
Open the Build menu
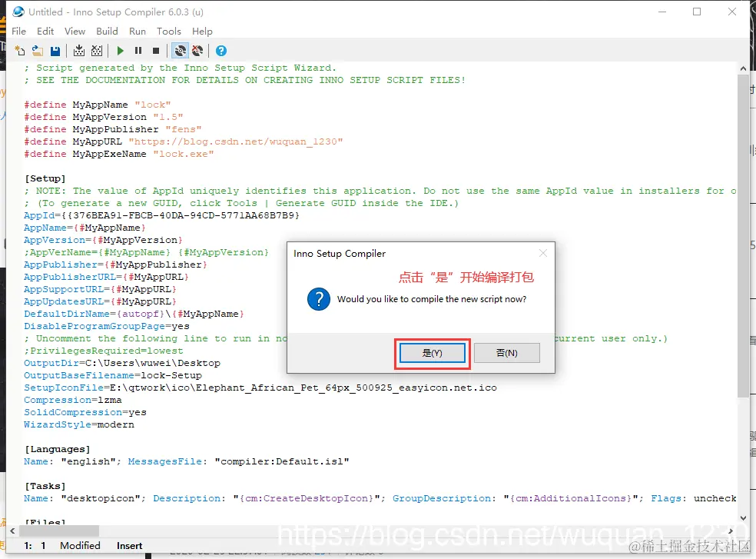107,32
